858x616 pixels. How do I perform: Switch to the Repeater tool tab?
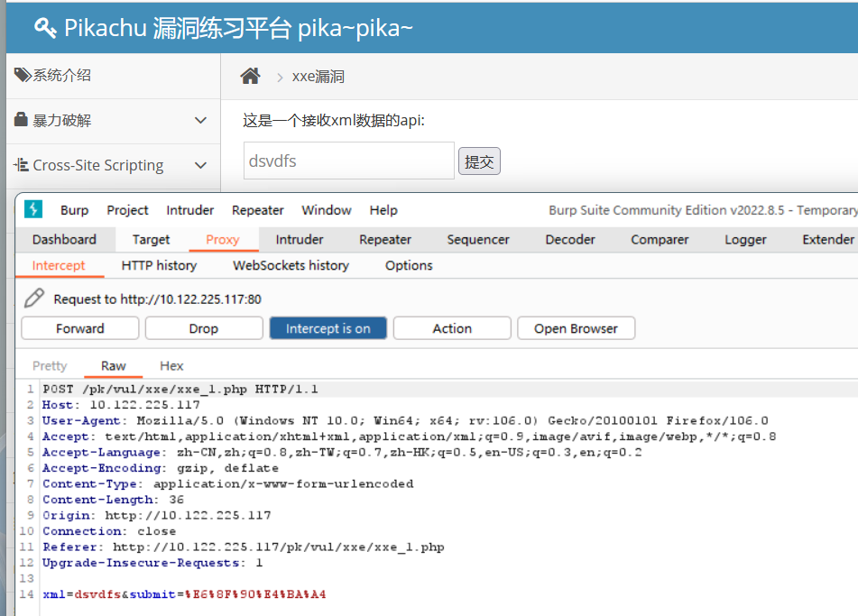click(385, 240)
